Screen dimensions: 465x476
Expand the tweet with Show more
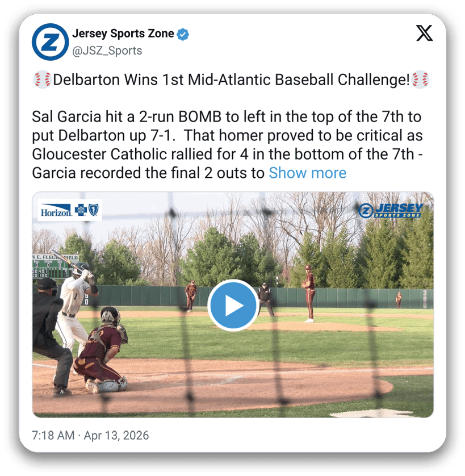coord(307,173)
